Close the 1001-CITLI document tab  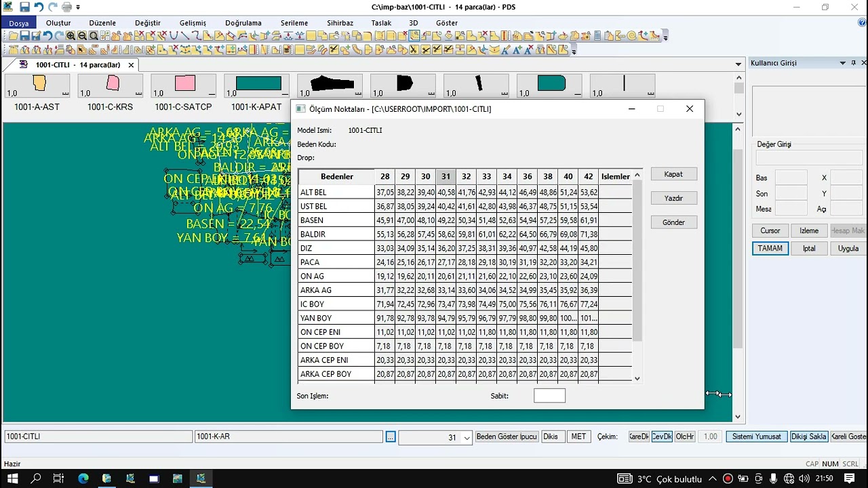click(131, 65)
